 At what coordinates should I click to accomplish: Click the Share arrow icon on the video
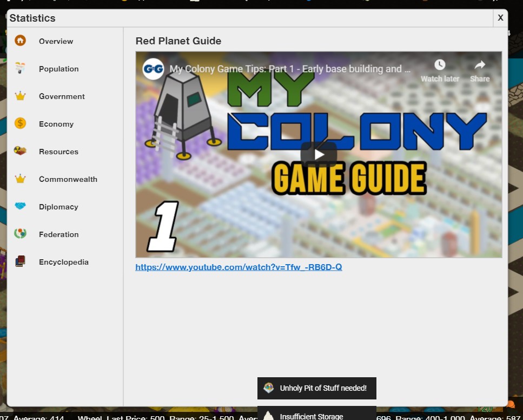(x=480, y=65)
